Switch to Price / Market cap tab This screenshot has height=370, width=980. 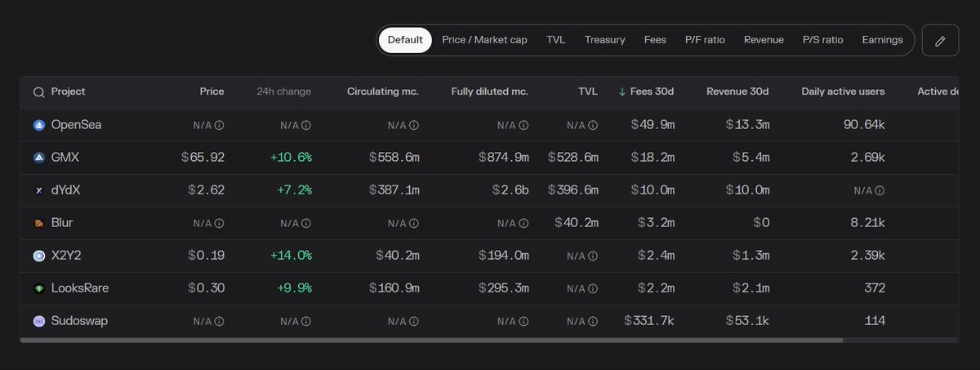pos(484,40)
